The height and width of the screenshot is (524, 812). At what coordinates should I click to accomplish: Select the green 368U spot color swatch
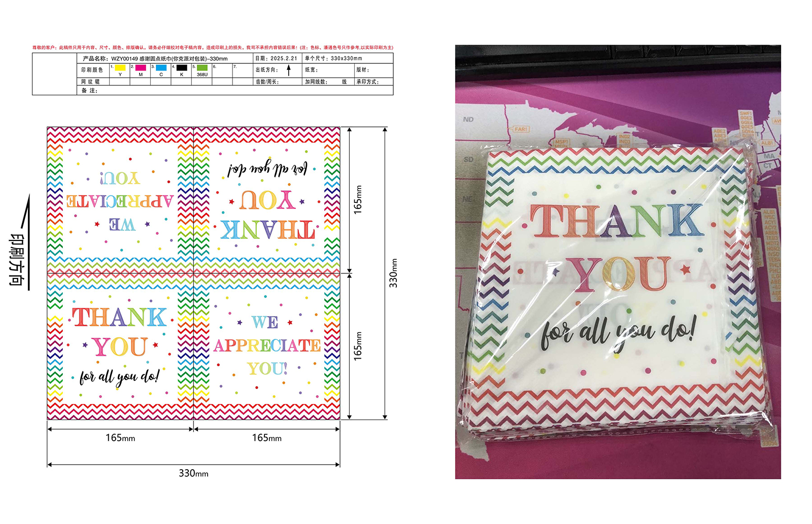tap(202, 67)
